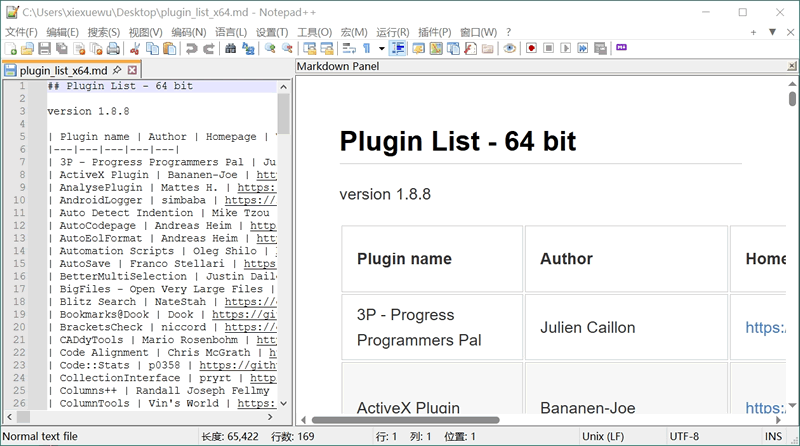Click the Cut scissors icon
Viewport: 800px width, 446px height.
pyautogui.click(x=136, y=48)
